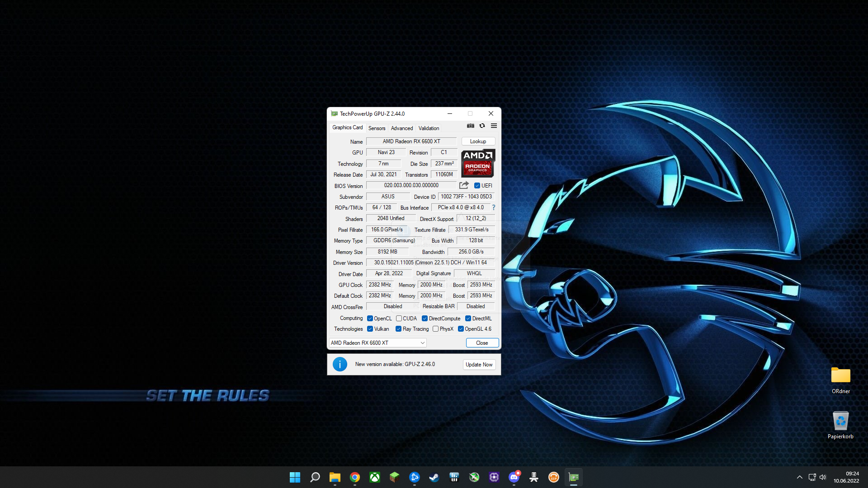This screenshot has width=868, height=488.
Task: Toggle the UEFI checkbox
Action: [477, 186]
